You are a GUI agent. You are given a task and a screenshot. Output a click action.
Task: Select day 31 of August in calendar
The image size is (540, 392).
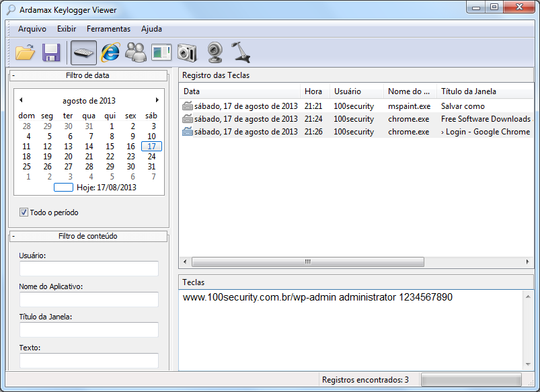coord(151,166)
